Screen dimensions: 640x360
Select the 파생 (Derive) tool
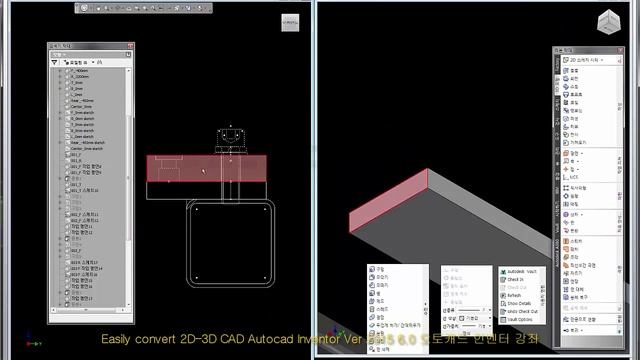[571, 118]
